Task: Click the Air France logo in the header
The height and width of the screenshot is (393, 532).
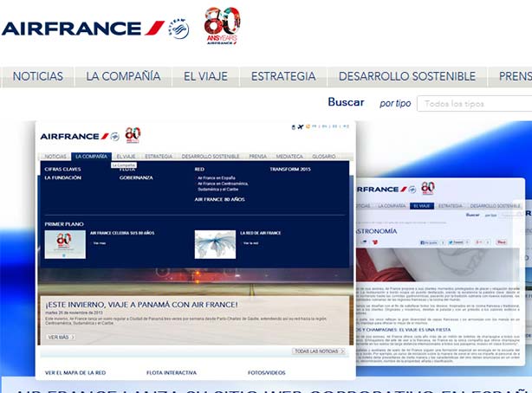Action: [x=83, y=29]
